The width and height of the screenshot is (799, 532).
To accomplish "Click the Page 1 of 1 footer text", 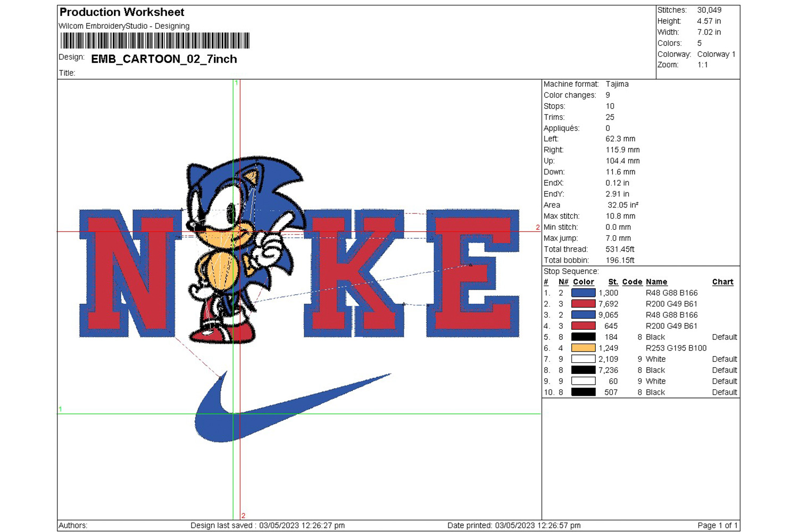I will click(x=717, y=526).
